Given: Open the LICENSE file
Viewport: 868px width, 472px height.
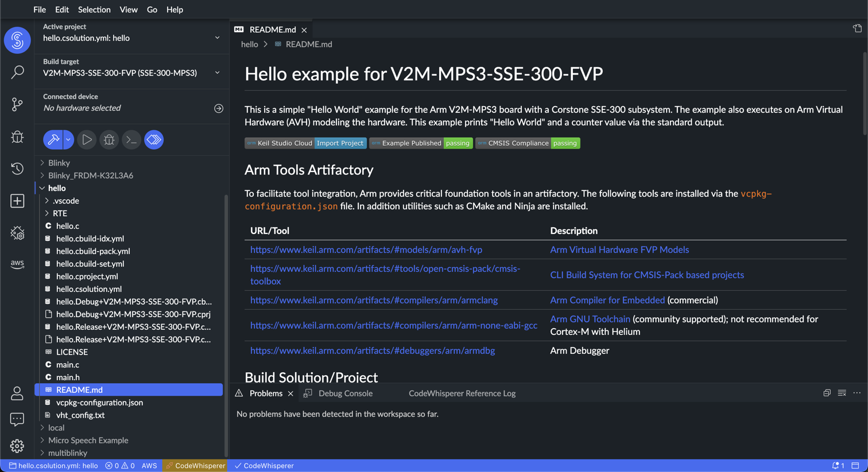Looking at the screenshot, I should click(72, 352).
